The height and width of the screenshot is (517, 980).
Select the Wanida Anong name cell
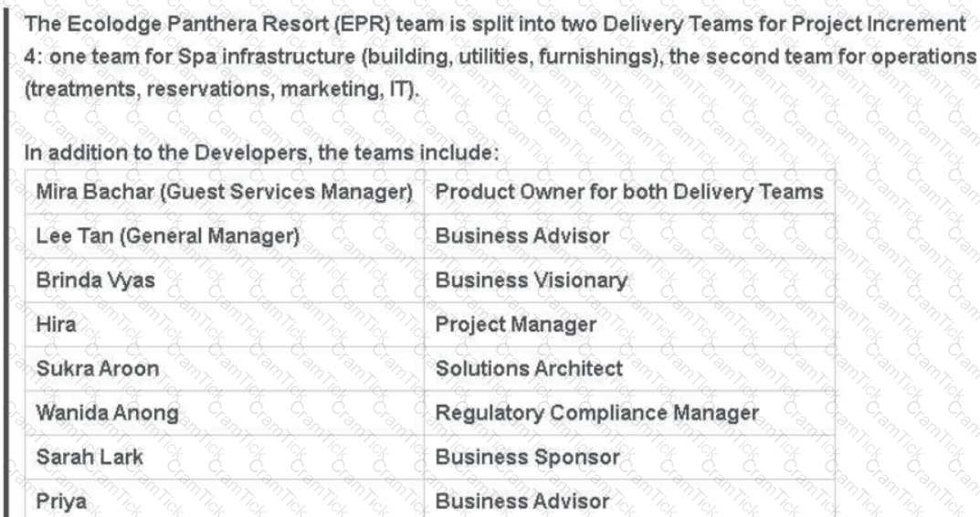point(225,413)
